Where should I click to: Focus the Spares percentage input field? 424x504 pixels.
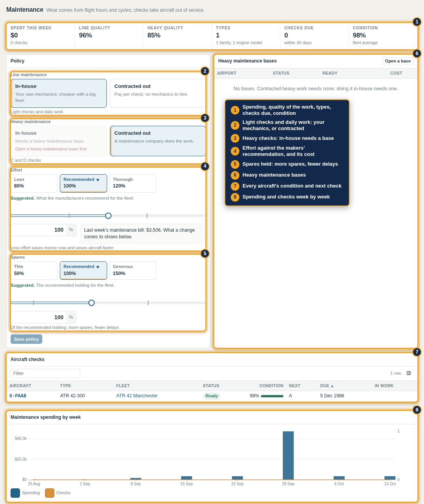(39, 317)
